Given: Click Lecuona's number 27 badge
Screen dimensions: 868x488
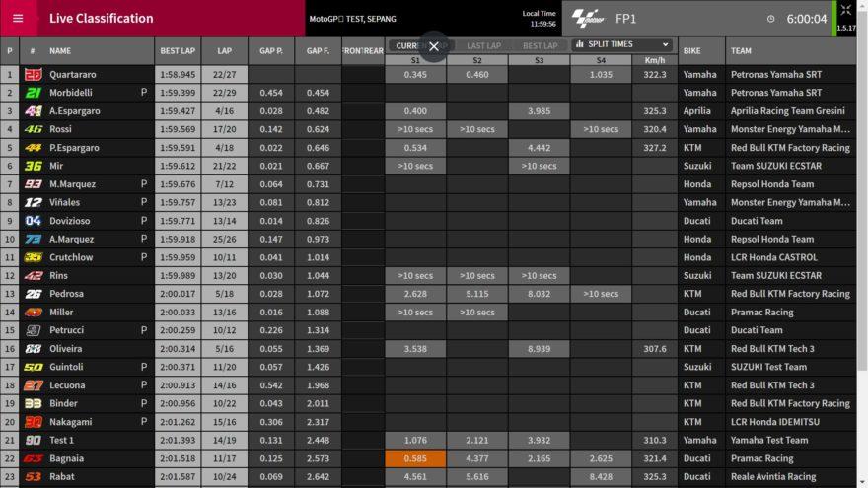Looking at the screenshot, I should pyautogui.click(x=34, y=385).
